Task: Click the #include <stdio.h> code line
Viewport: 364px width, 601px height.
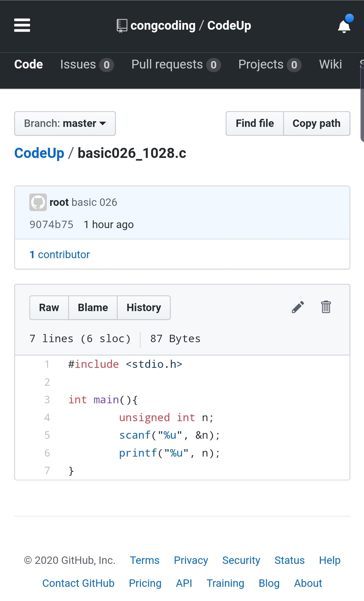Action: click(125, 364)
